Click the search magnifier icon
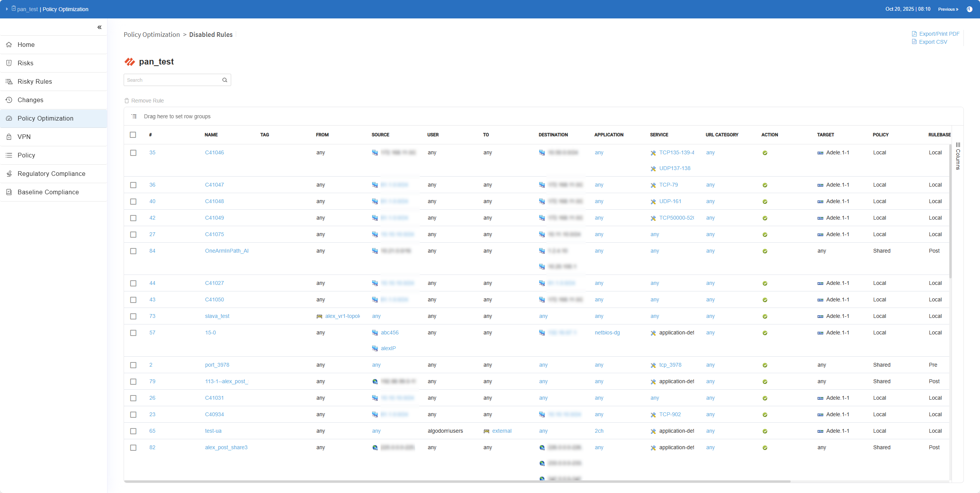The width and height of the screenshot is (980, 493). pos(225,80)
